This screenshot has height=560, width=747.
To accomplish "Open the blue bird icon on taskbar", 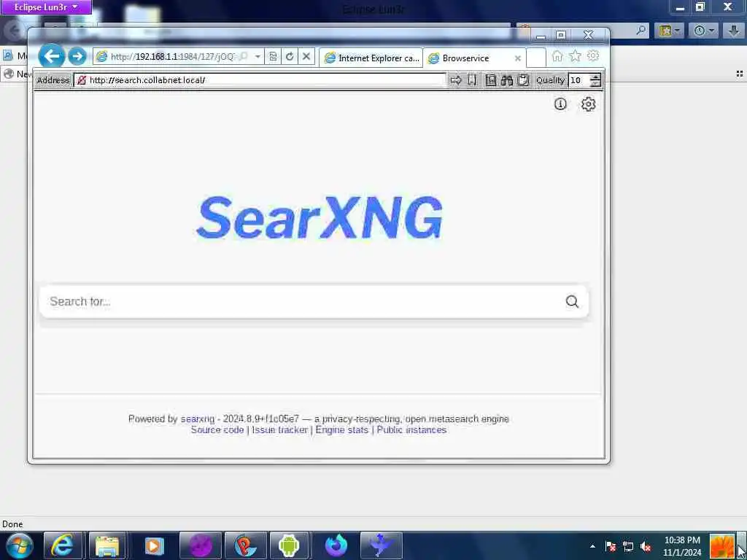I will point(382,545).
